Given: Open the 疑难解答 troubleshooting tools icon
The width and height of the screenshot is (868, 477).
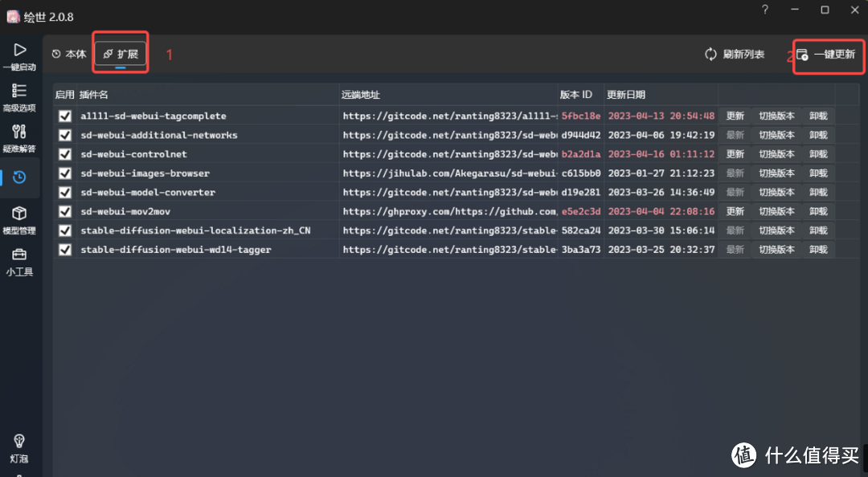Looking at the screenshot, I should 19,133.
